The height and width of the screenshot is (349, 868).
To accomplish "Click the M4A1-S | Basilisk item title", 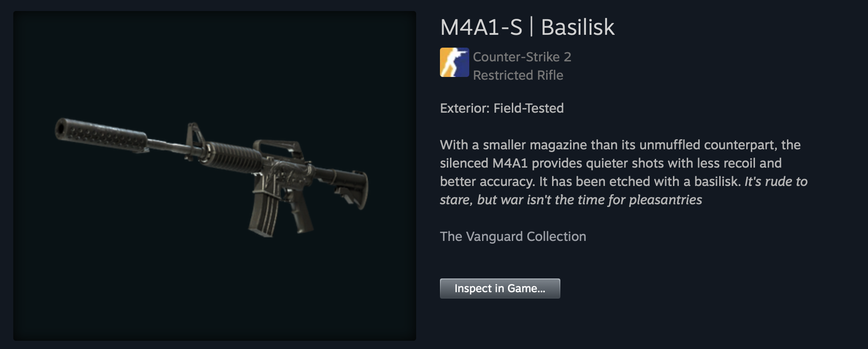I will pos(527,27).
